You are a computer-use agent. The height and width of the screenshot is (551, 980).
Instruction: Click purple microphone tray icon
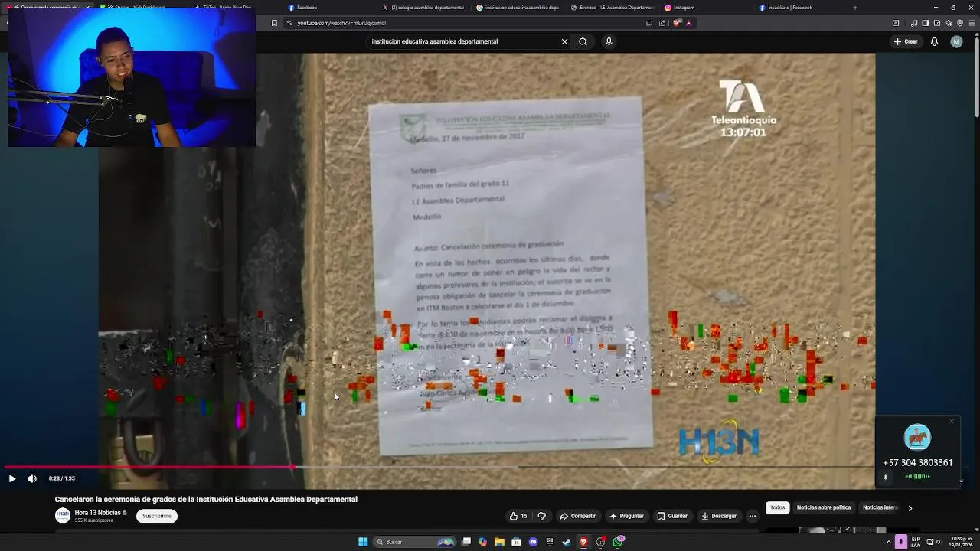click(x=901, y=542)
